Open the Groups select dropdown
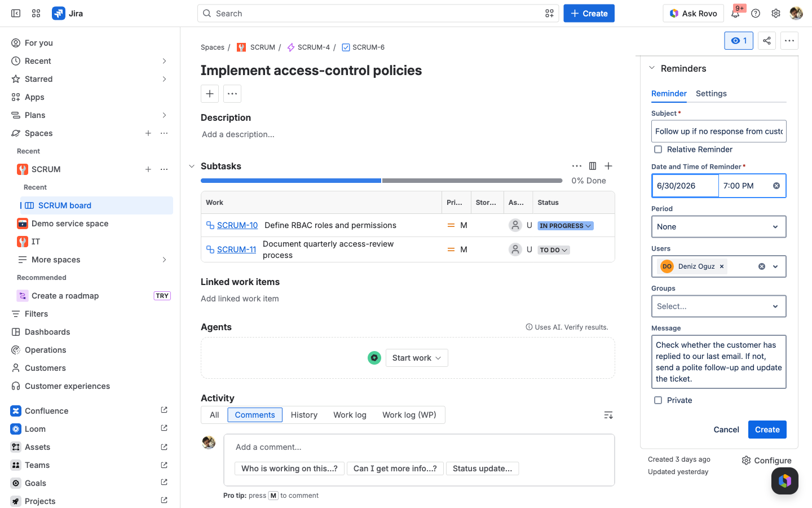 point(718,306)
